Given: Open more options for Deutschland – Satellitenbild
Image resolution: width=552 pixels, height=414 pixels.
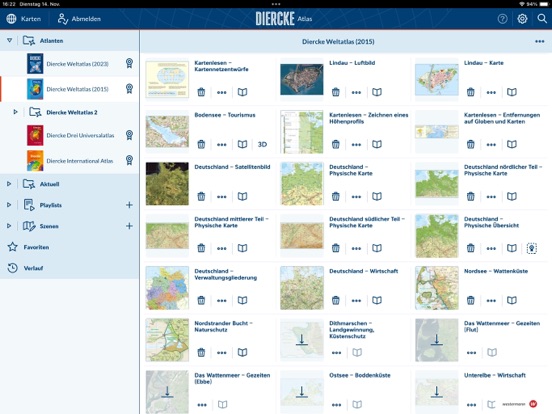Looking at the screenshot, I should click(222, 196).
